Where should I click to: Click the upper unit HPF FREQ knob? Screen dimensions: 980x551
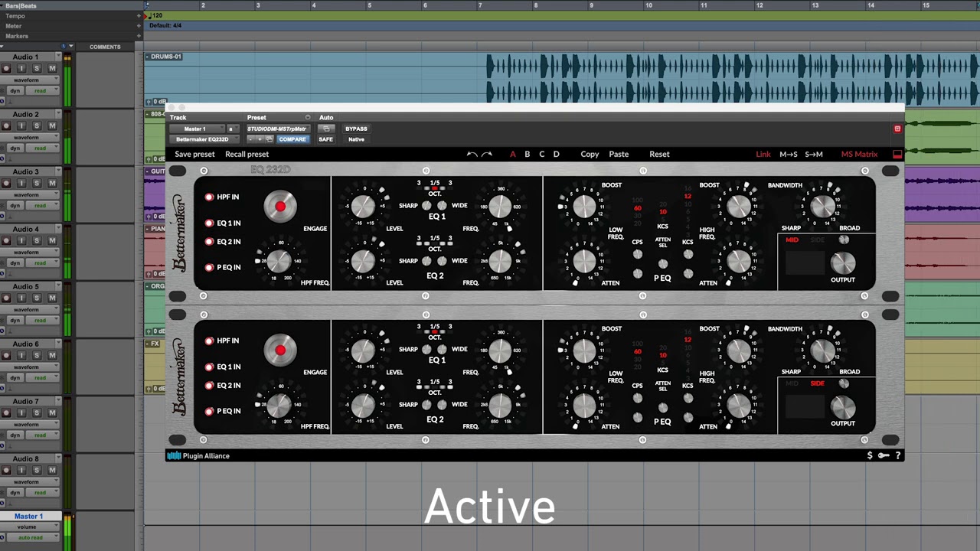pos(279,262)
